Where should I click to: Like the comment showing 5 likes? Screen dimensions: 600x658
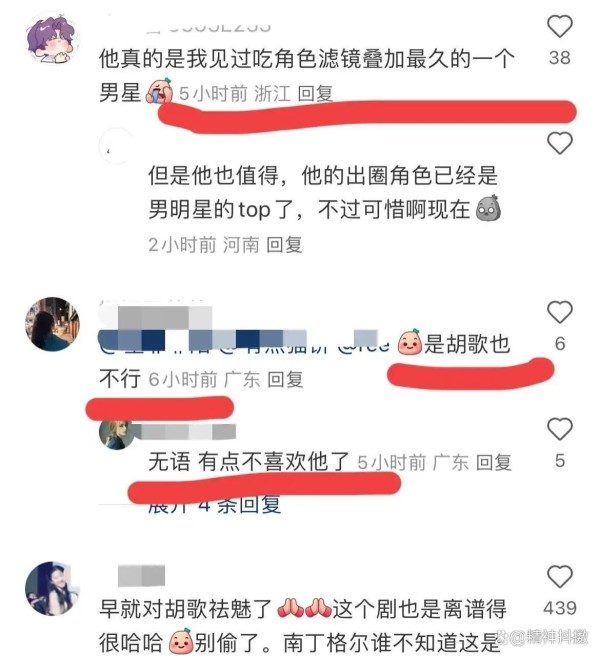tap(559, 429)
